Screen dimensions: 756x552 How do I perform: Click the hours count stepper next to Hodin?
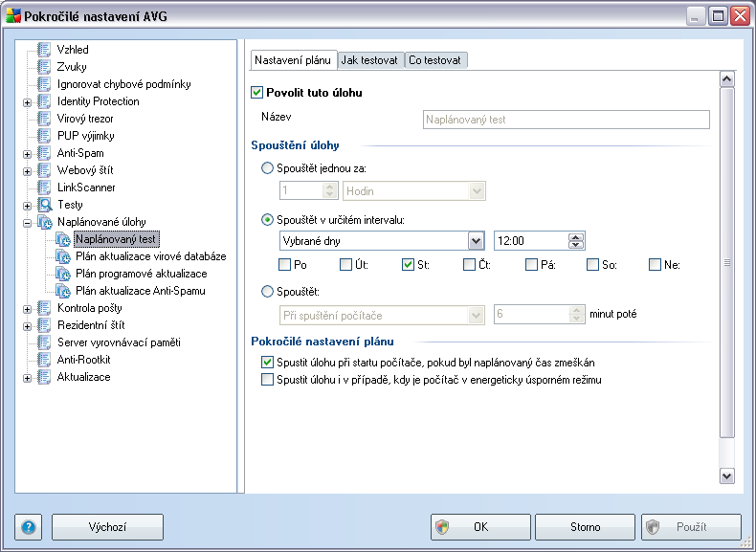[330, 191]
